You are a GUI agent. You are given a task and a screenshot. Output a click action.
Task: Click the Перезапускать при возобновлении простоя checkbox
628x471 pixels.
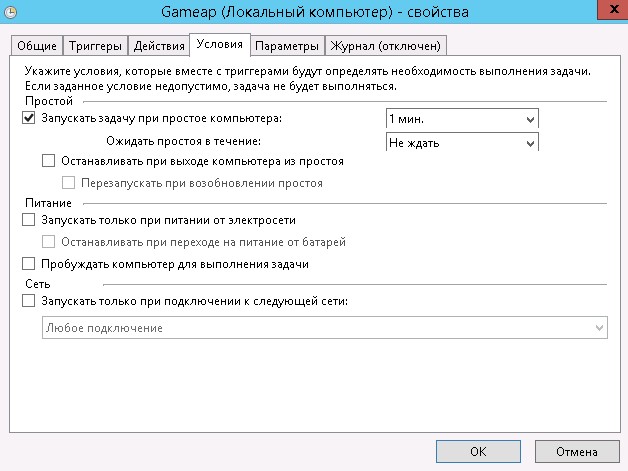(x=69, y=183)
